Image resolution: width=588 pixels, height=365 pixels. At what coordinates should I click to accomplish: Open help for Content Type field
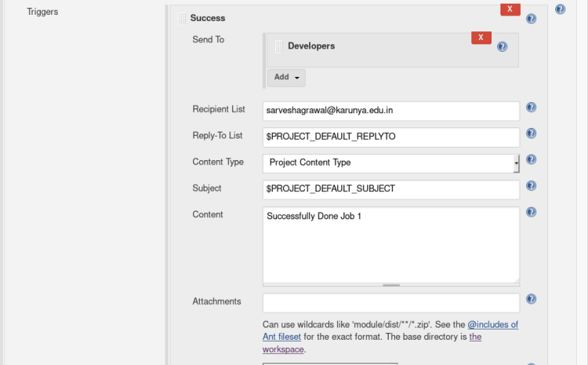531,159
